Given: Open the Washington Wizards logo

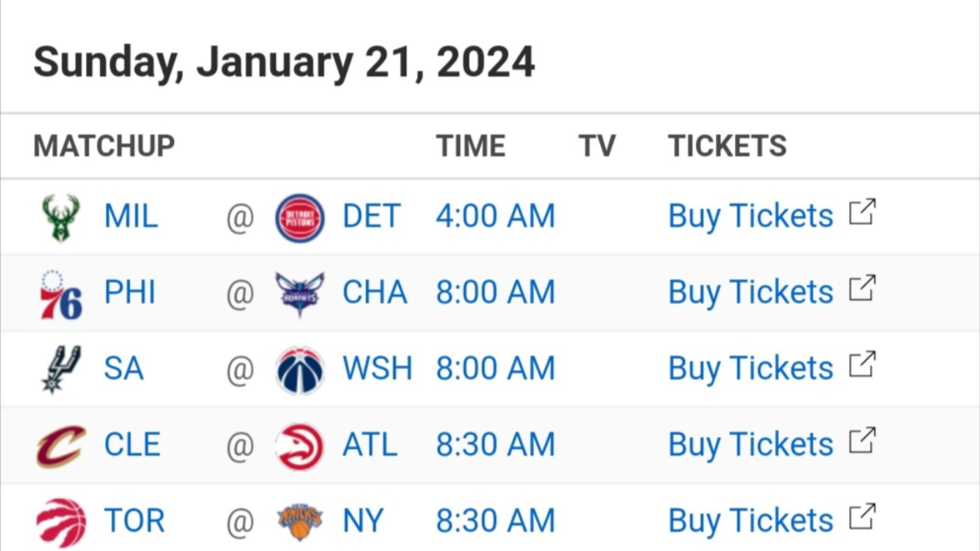Looking at the screenshot, I should pyautogui.click(x=300, y=370).
